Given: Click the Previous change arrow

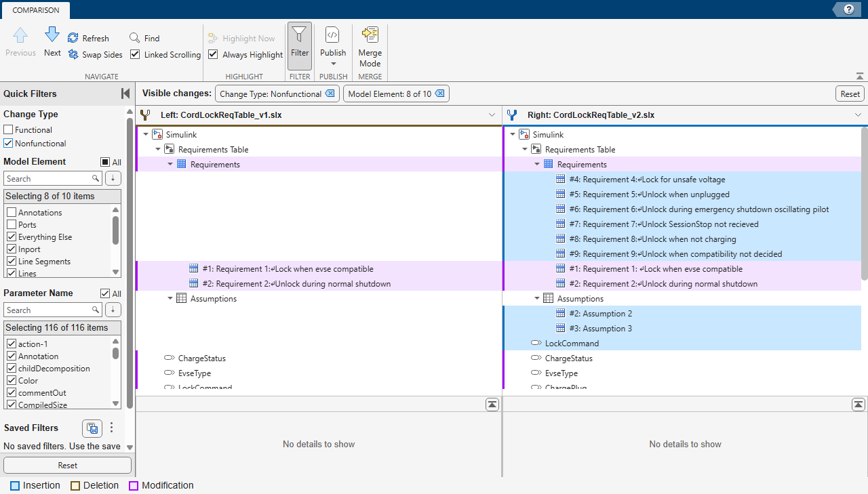Looking at the screenshot, I should pyautogui.click(x=20, y=42).
